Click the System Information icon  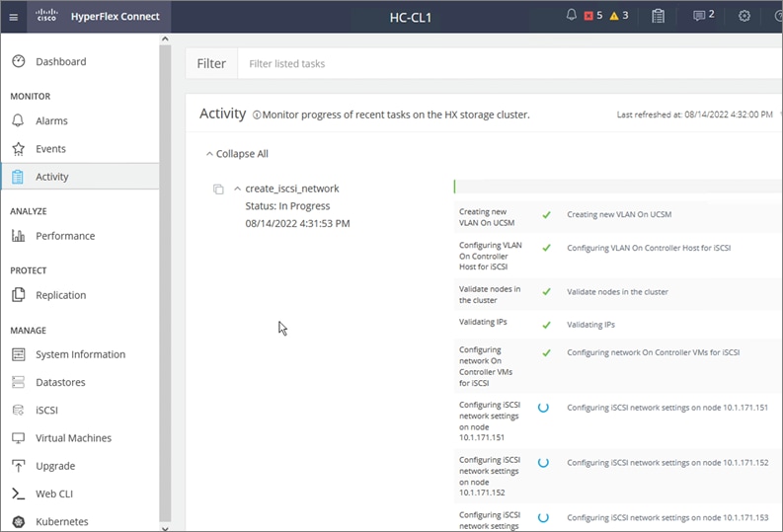[18, 354]
